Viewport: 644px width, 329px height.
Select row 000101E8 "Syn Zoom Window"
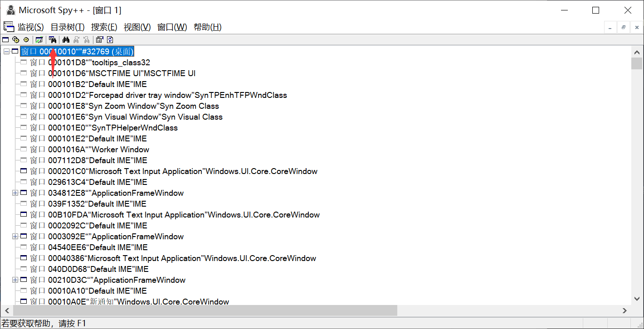(124, 106)
